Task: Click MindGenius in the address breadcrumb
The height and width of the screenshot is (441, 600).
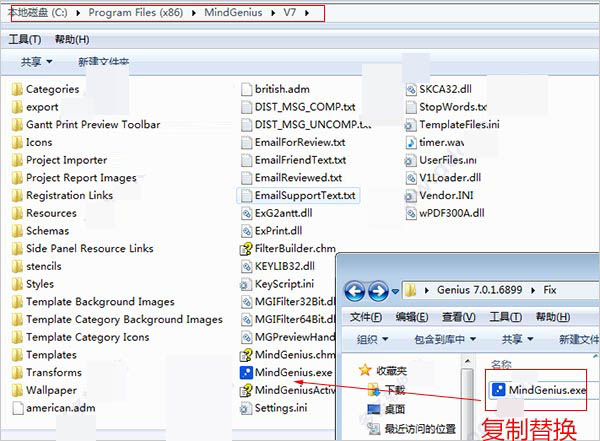Action: (233, 13)
